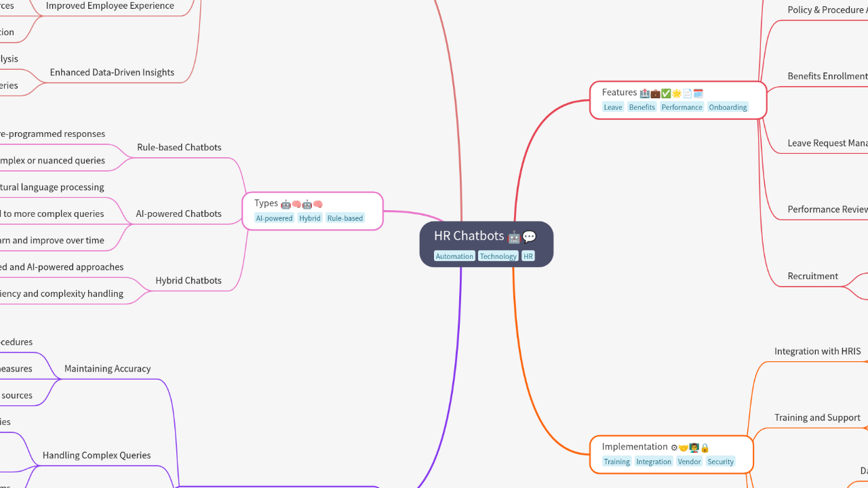Click the speech bubble emoji on HR Chatbots
The height and width of the screenshot is (488, 868).
530,237
